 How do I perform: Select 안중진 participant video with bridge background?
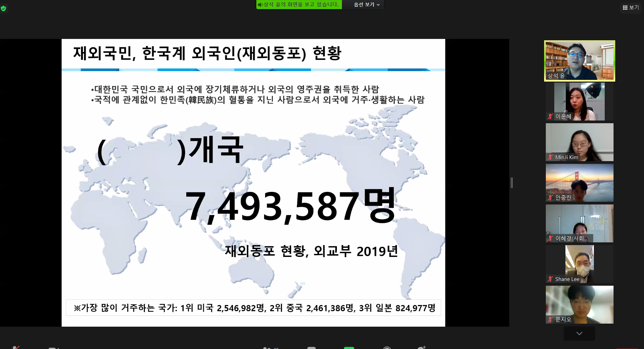point(579,183)
